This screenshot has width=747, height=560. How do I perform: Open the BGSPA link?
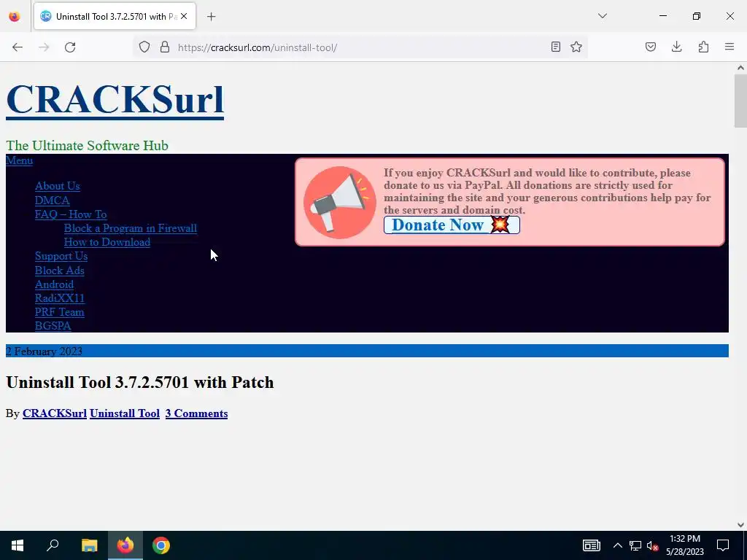[53, 326]
